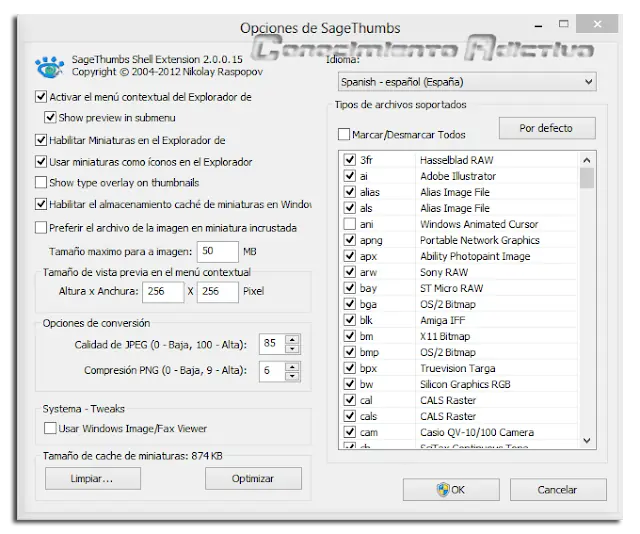The width and height of the screenshot is (640, 534).
Task: Uncheck the cals file type
Action: 349,416
